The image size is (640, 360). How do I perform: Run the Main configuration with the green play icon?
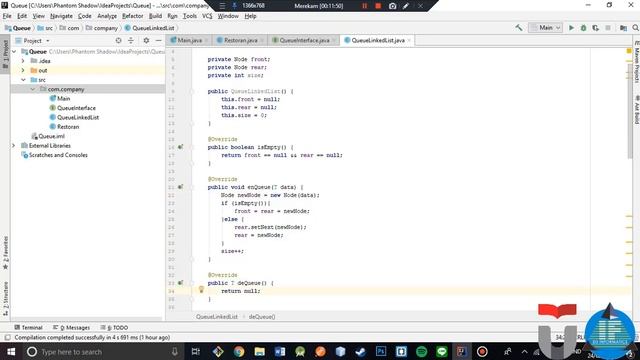pyautogui.click(x=571, y=28)
